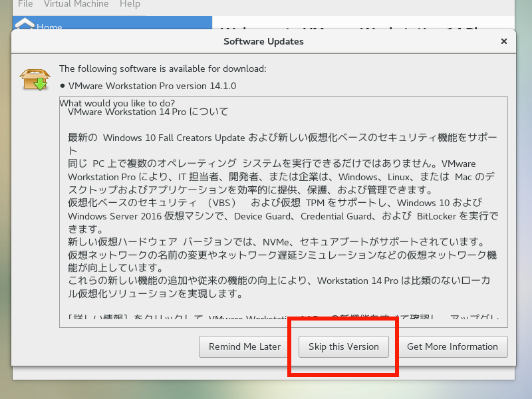Click the Software Updates title bar
The width and height of the screenshot is (532, 399).
(263, 41)
